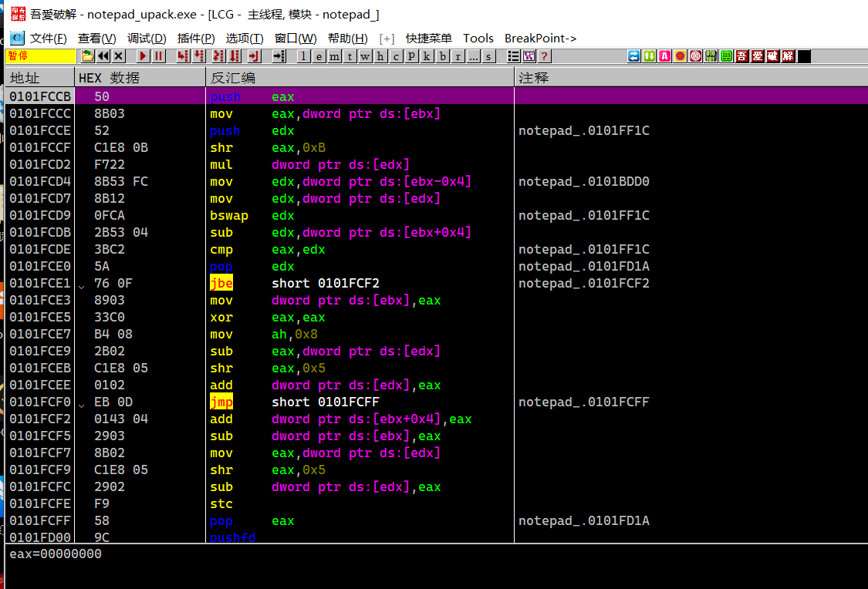
Task: Click the pink 'A' toolbar icon
Action: [664, 56]
